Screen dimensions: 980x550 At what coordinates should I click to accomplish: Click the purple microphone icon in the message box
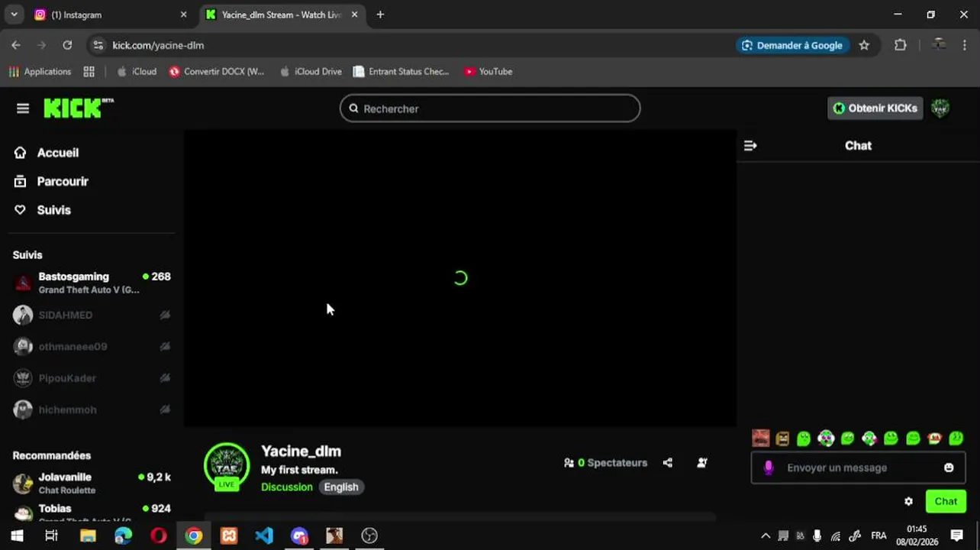point(769,467)
